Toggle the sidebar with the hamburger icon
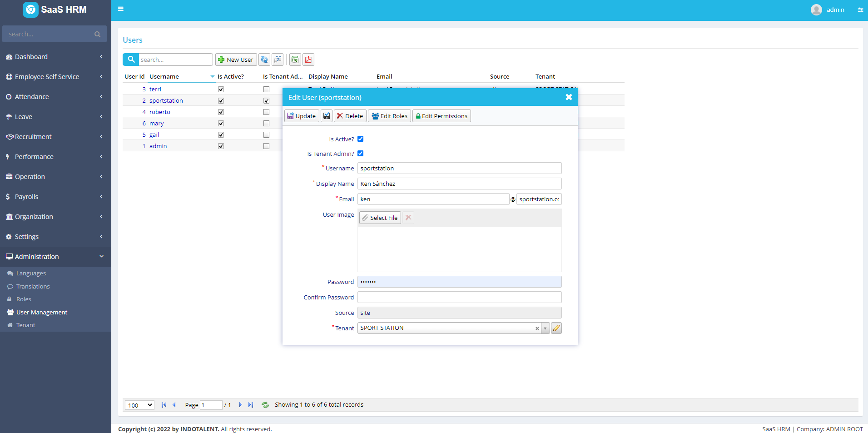The image size is (868, 433). click(120, 8)
